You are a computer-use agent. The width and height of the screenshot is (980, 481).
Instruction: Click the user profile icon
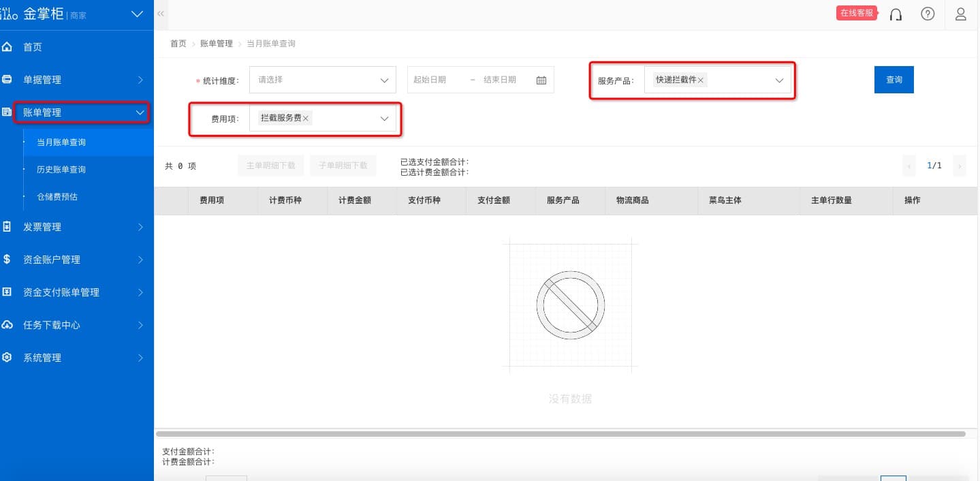coord(961,14)
